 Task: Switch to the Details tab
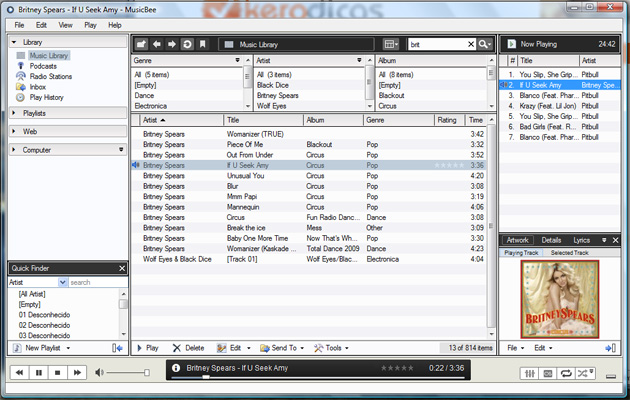click(551, 240)
